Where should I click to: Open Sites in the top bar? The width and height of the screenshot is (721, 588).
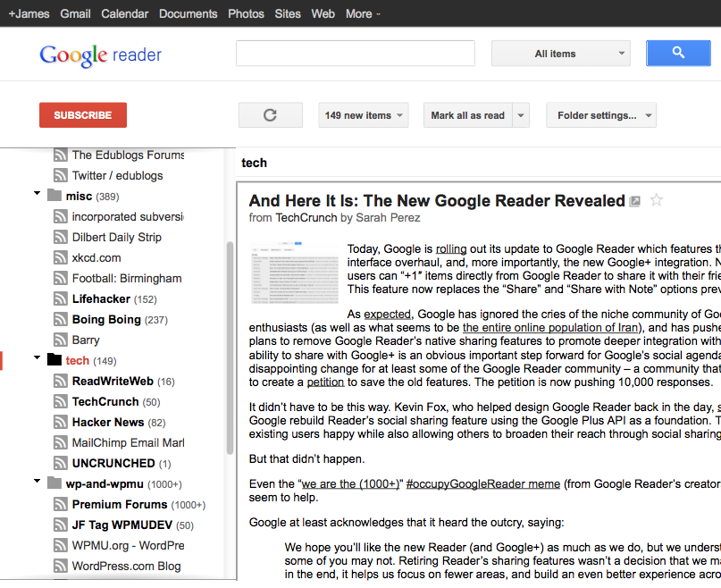[x=288, y=13]
